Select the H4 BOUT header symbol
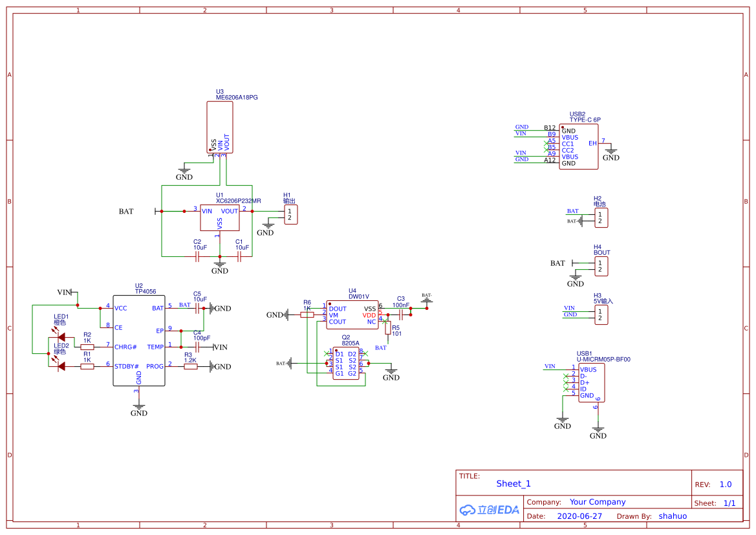 (601, 267)
